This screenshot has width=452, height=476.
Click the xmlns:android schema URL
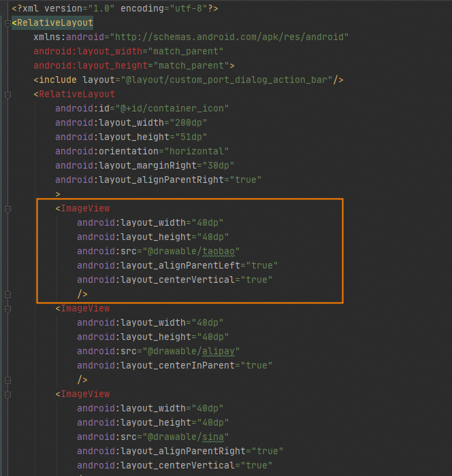click(229, 37)
